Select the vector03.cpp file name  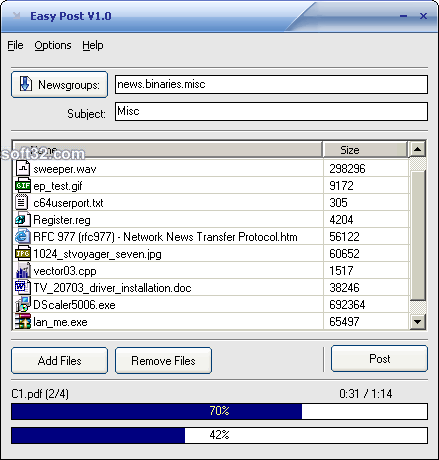click(x=65, y=271)
